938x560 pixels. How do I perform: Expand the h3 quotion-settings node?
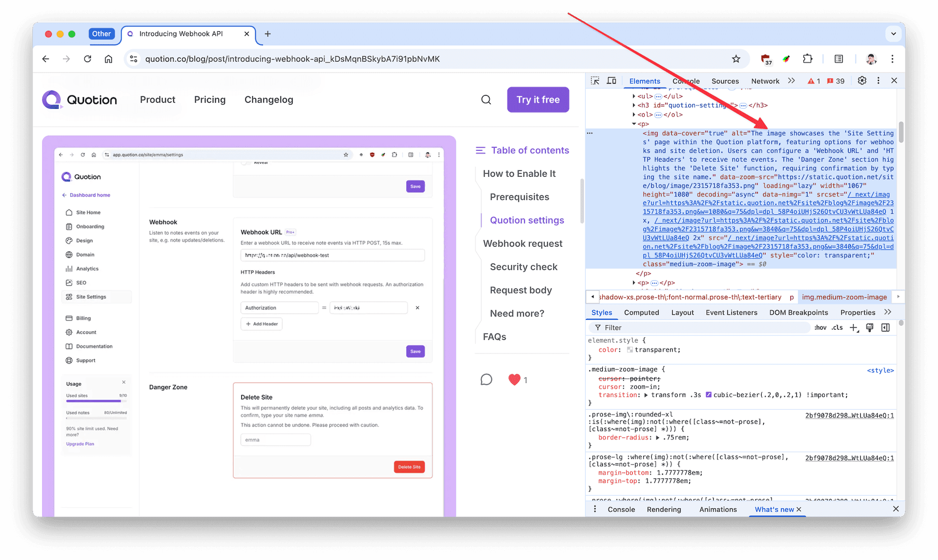click(x=634, y=105)
